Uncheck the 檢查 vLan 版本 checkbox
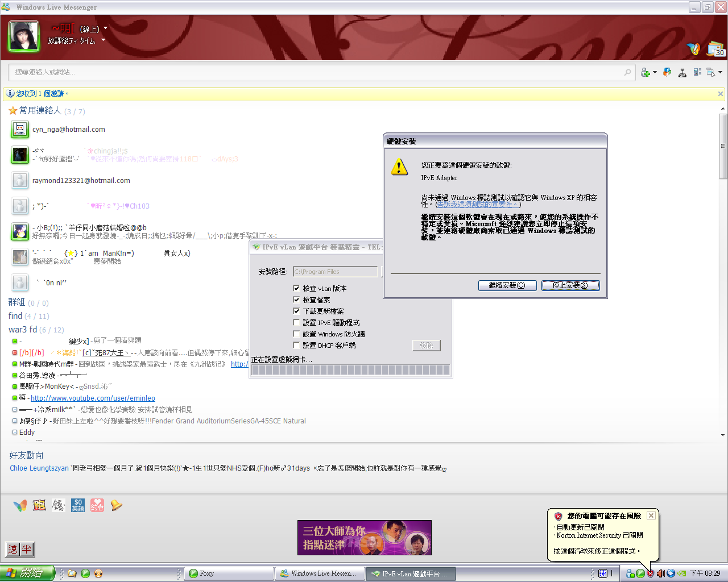Screen dimensions: 728x582 point(296,288)
